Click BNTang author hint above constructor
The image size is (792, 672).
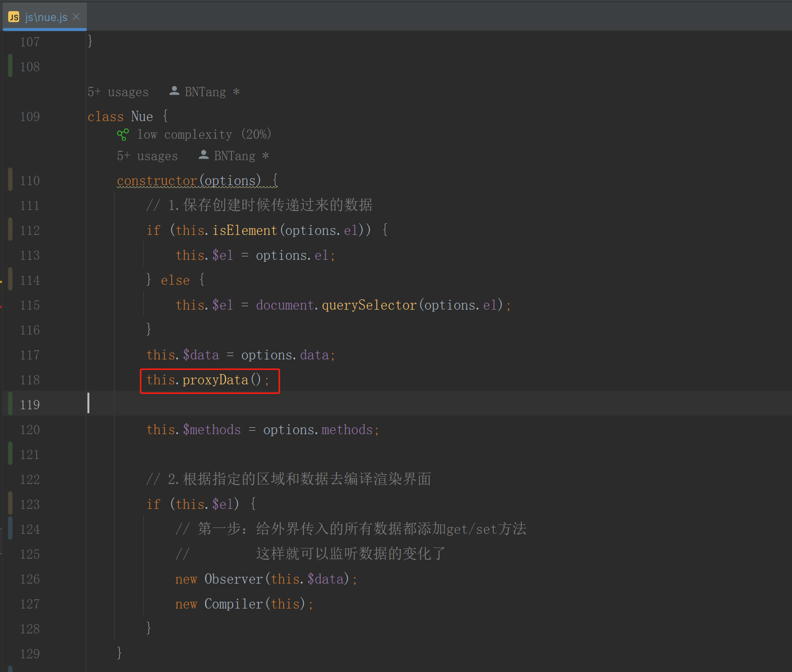(234, 156)
